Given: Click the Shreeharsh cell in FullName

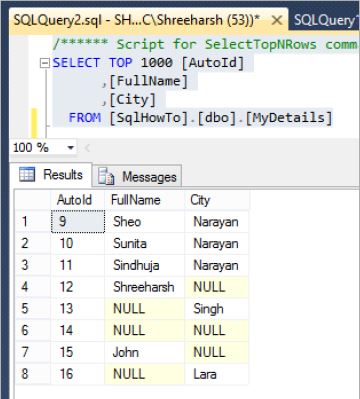Looking at the screenshot, I should pyautogui.click(x=144, y=287).
